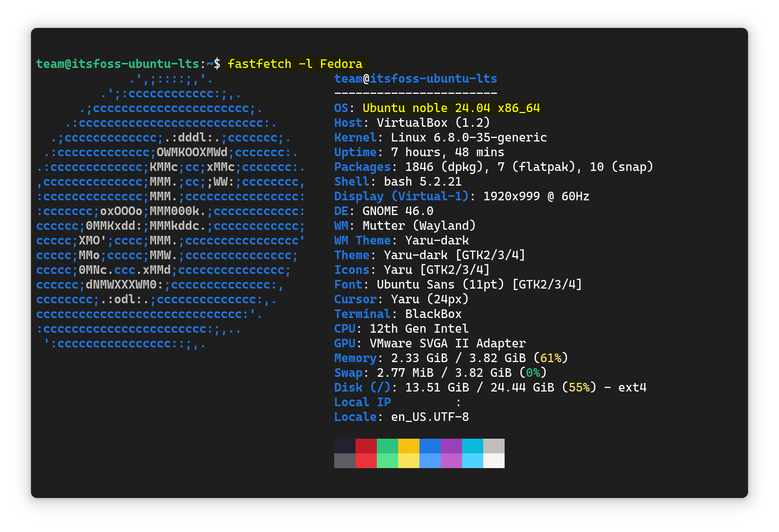Click the blue swatch in the color palette
The height and width of the screenshot is (532, 779).
[x=430, y=446]
